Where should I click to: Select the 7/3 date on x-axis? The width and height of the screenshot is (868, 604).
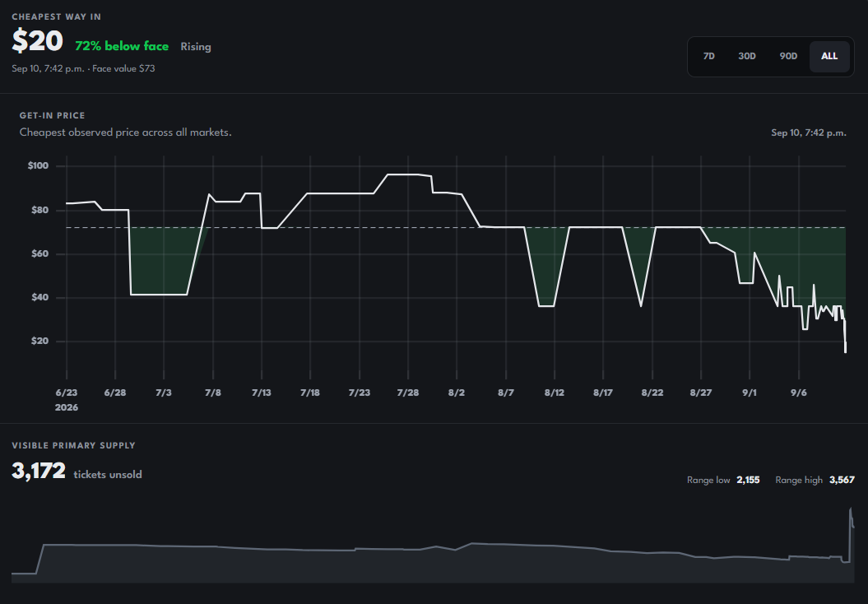pyautogui.click(x=164, y=393)
